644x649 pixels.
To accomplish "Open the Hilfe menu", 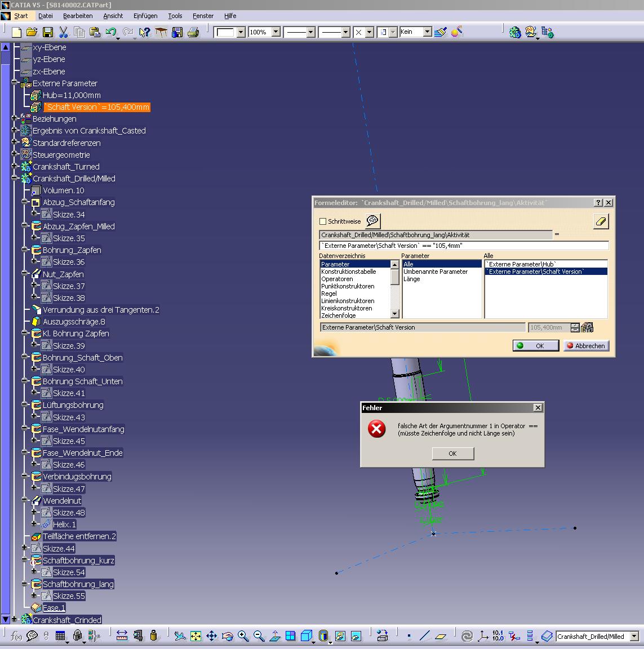I will point(230,16).
